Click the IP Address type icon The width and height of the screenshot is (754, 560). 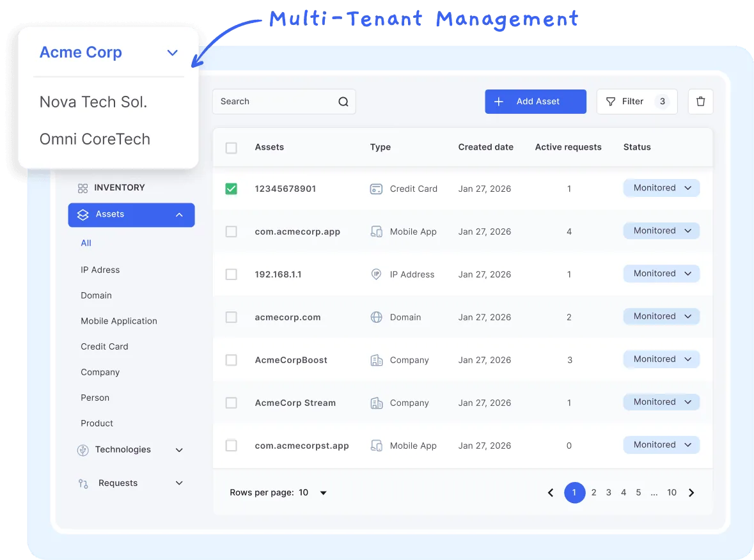(x=376, y=274)
